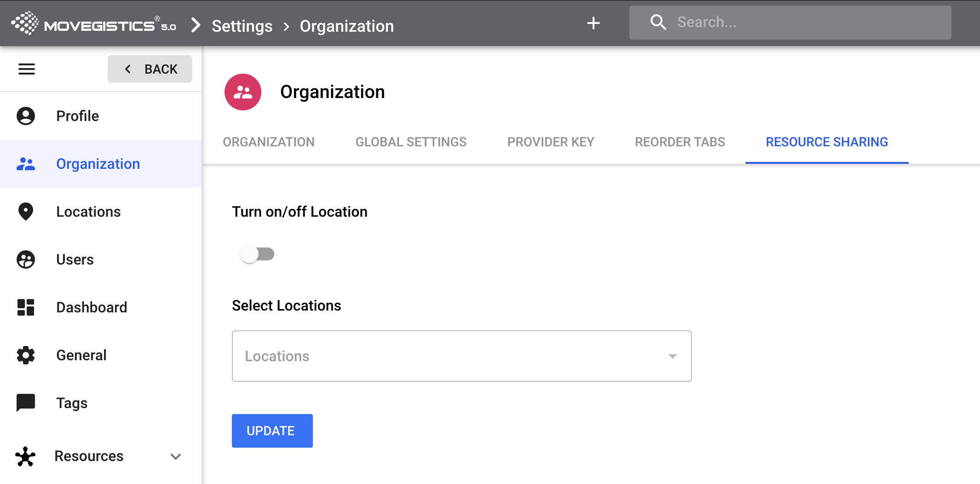Click the General gear icon

(x=26, y=355)
